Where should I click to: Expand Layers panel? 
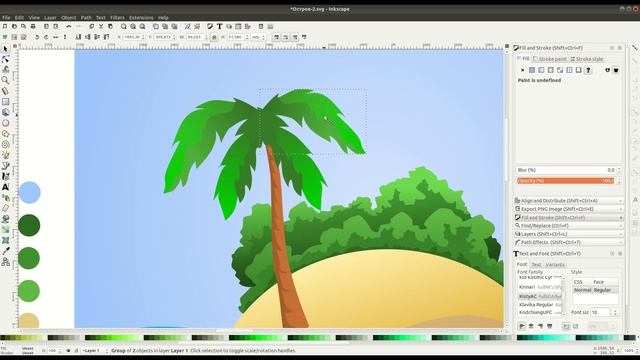click(x=569, y=234)
